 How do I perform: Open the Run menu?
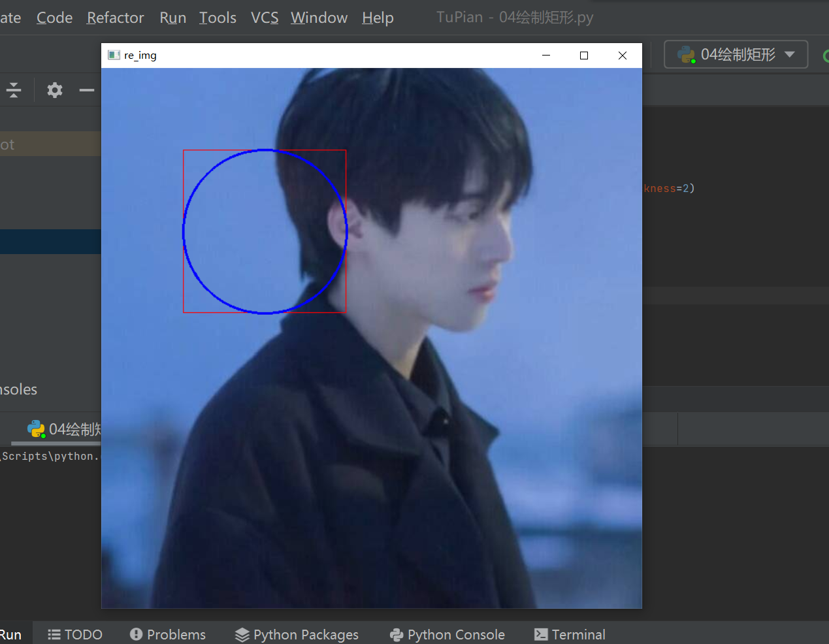click(x=172, y=18)
